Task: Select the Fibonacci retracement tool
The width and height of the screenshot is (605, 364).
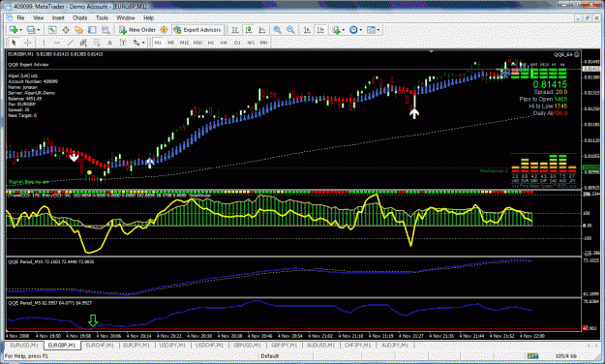Action: point(97,43)
